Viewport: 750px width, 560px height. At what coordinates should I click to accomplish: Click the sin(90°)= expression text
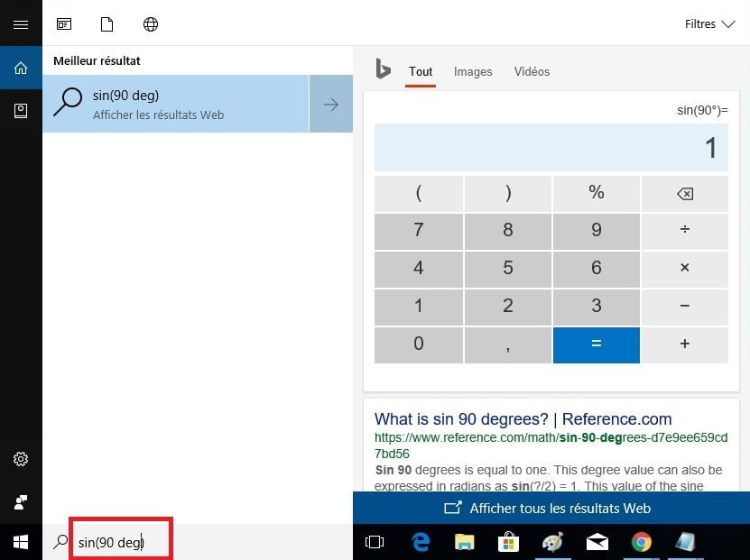pyautogui.click(x=702, y=110)
